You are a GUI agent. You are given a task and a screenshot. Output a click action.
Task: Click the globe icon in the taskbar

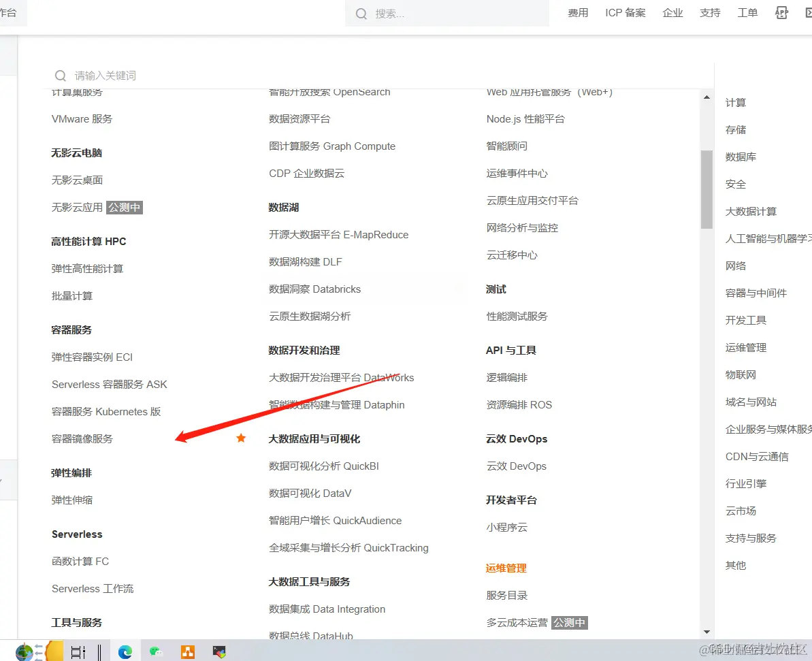(24, 652)
